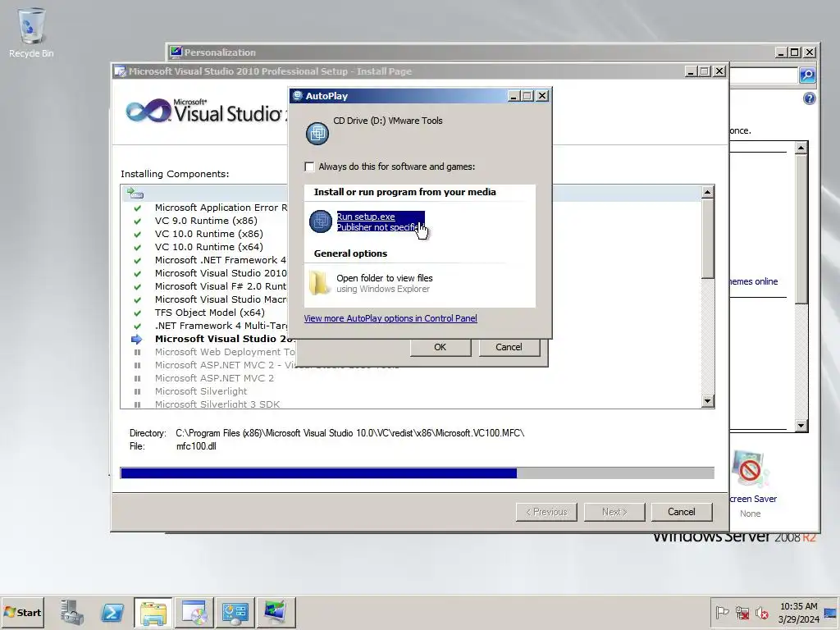The image size is (840, 630).
Task: Click blue arrow beside current Visual Studio component
Action: 137,339
